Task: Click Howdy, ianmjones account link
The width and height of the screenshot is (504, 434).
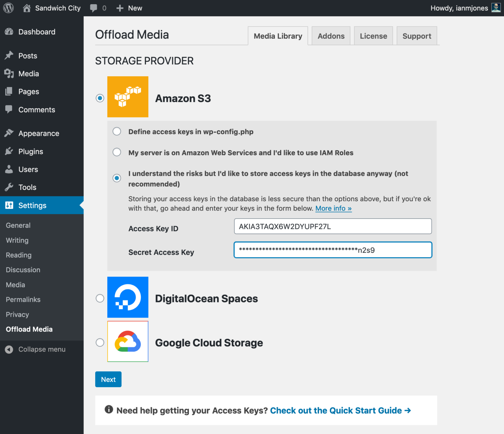Action: [459, 8]
